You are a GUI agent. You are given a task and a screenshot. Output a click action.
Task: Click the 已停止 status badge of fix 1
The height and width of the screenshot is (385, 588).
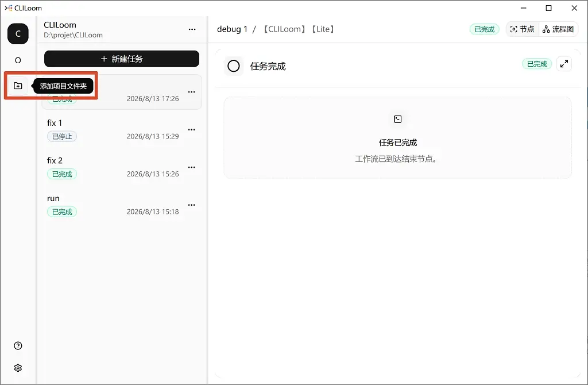coord(62,137)
